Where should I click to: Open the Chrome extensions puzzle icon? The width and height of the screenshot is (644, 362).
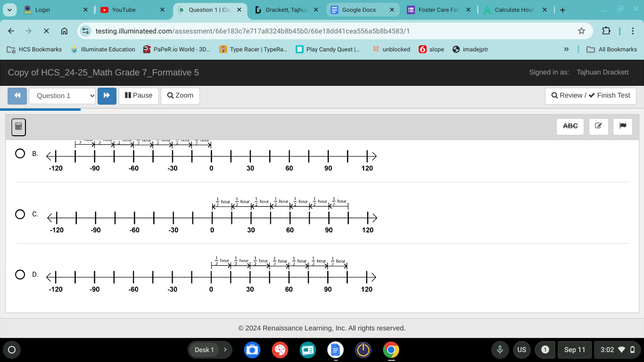(x=606, y=31)
